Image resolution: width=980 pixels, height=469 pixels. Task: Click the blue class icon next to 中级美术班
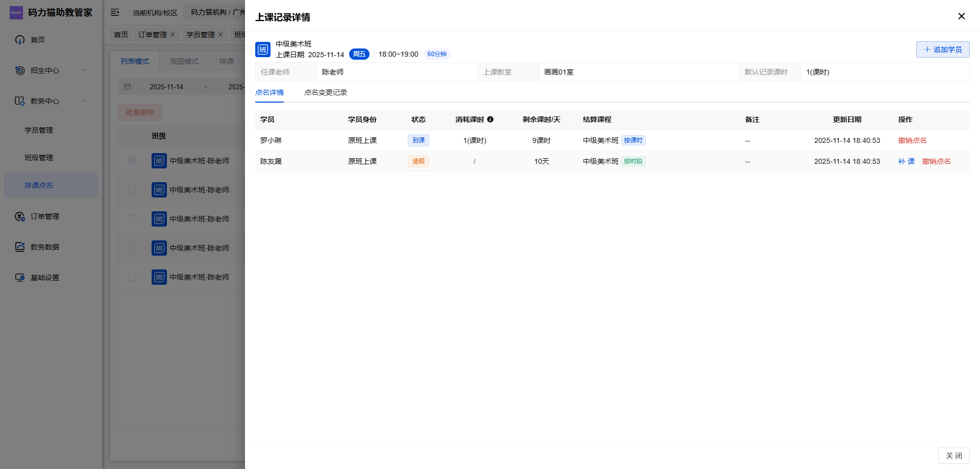[263, 50]
